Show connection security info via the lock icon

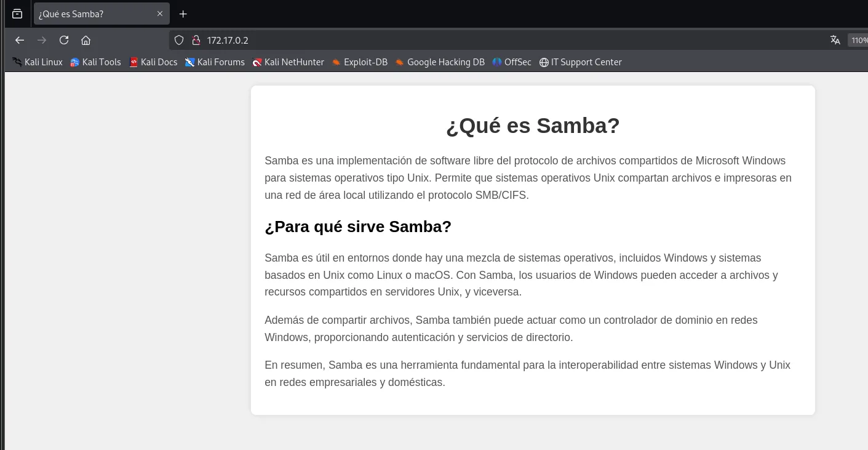[196, 40]
